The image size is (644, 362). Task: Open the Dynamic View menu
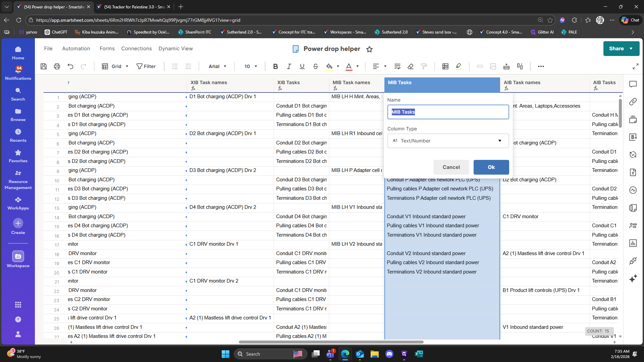175,49
